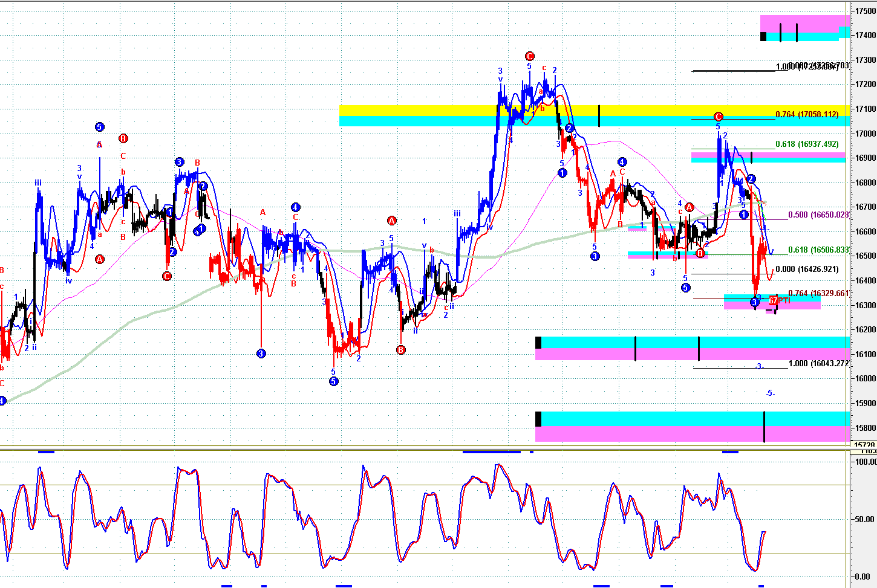This screenshot has width=877, height=588.
Task: Select the 17300 price level on the axis
Action: tap(866, 60)
